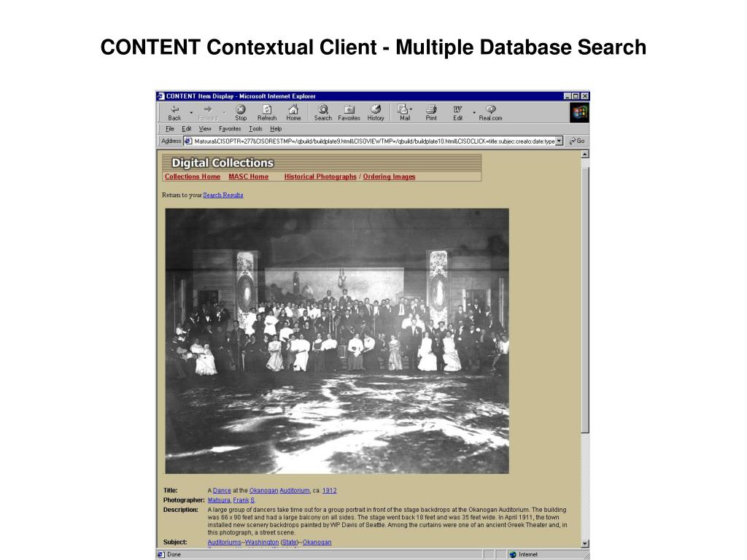
Task: Open Mail toolbar icon
Action: click(403, 109)
